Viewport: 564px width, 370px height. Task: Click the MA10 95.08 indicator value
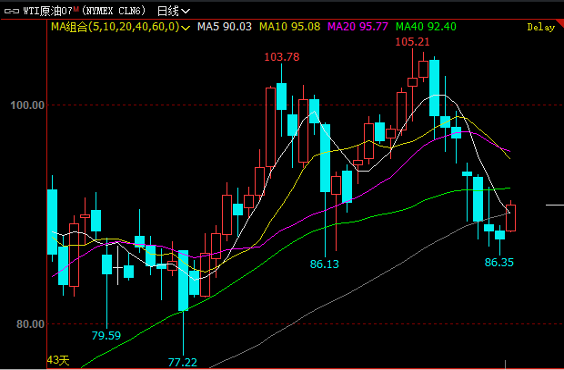[x=290, y=27]
